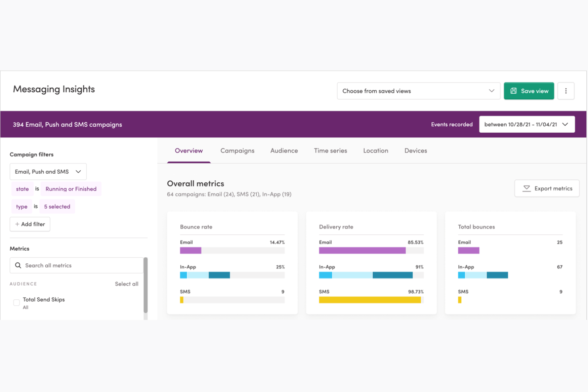This screenshot has width=588, height=392.
Task: Click the Select all link
Action: 127,284
